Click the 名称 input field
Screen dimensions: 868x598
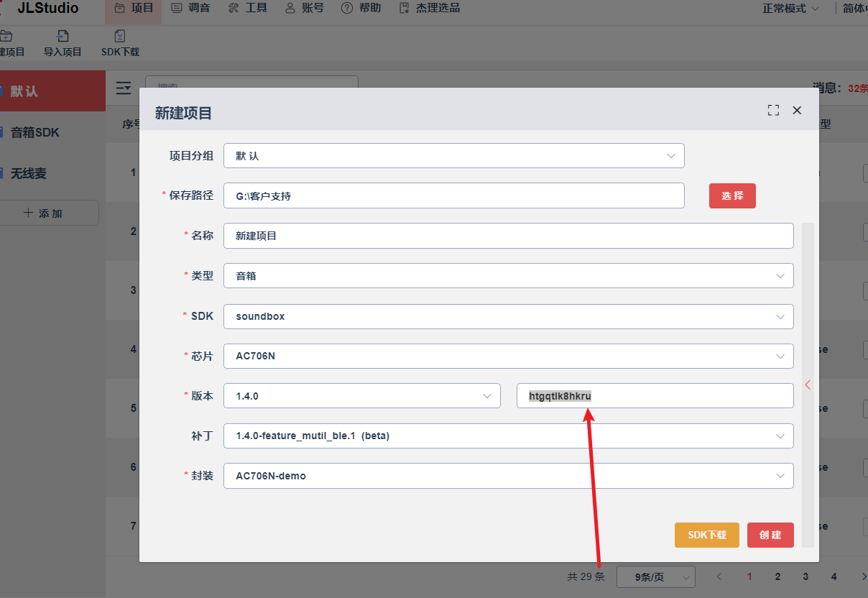509,236
